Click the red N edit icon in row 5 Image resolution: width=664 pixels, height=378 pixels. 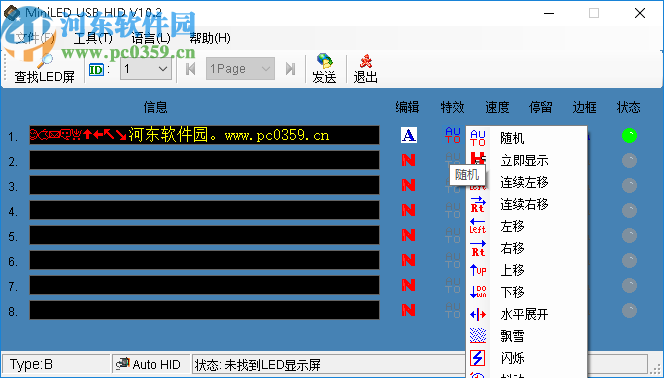tap(408, 235)
